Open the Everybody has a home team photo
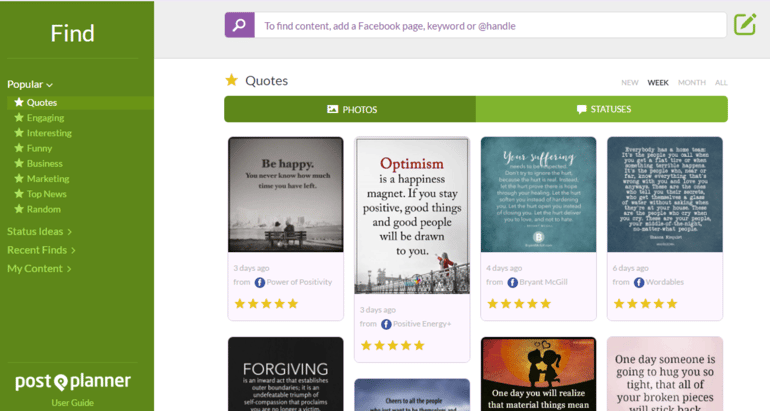 (x=665, y=194)
